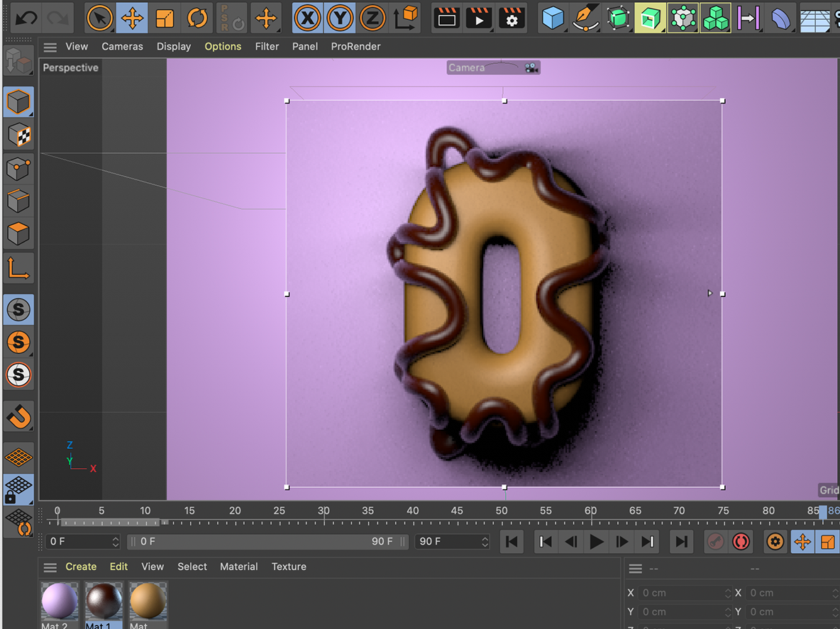Open the green cubes Array icon

(715, 18)
